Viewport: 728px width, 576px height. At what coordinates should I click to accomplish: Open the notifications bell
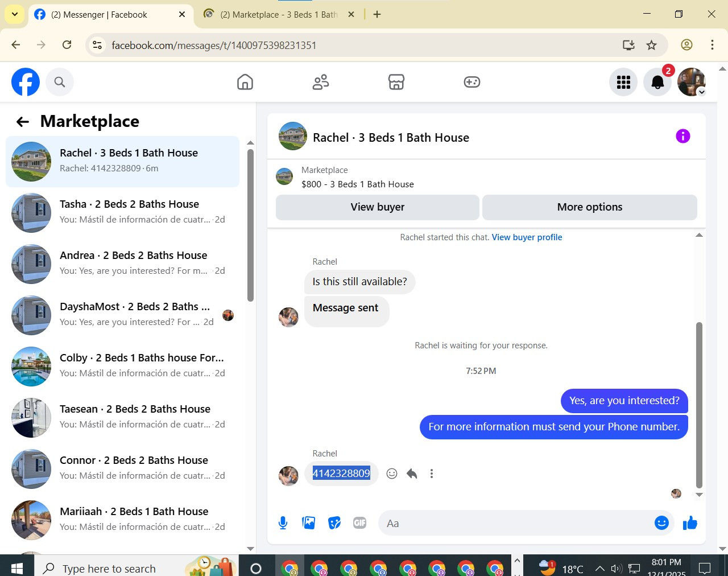point(657,82)
